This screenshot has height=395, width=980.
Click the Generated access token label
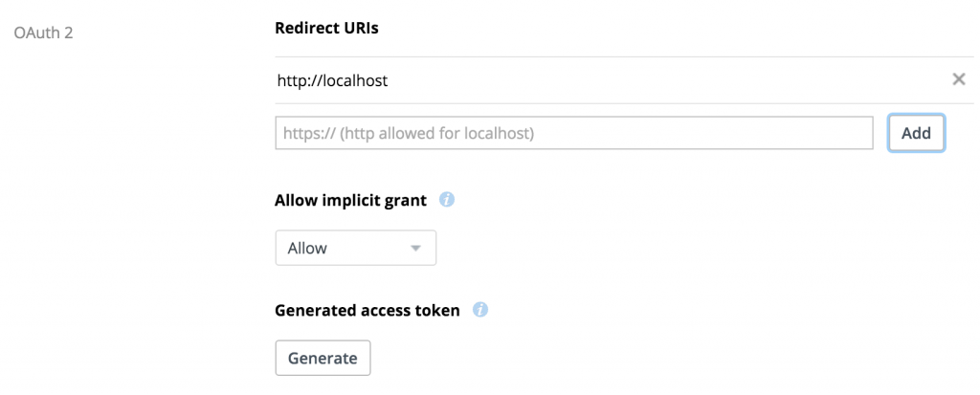point(367,310)
